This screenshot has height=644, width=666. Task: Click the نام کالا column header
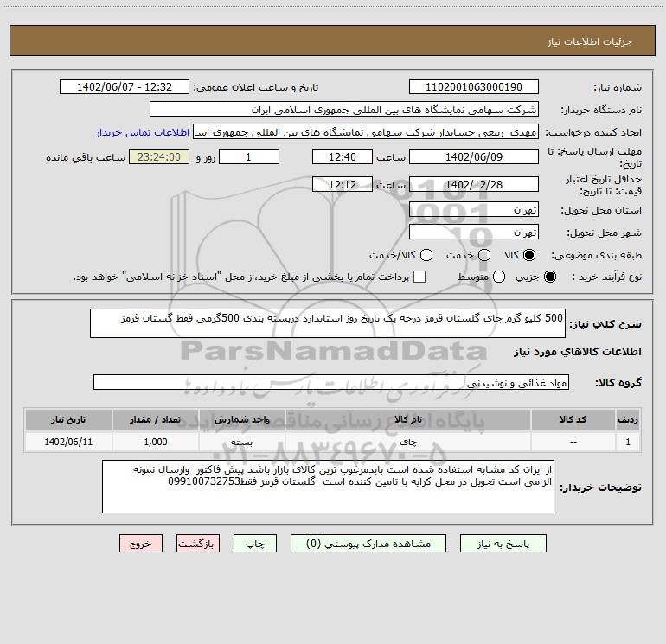(407, 419)
